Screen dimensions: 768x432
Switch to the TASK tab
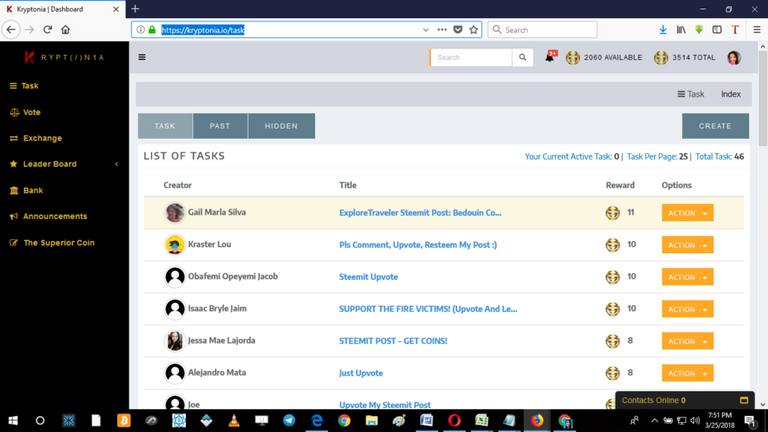[x=165, y=126]
